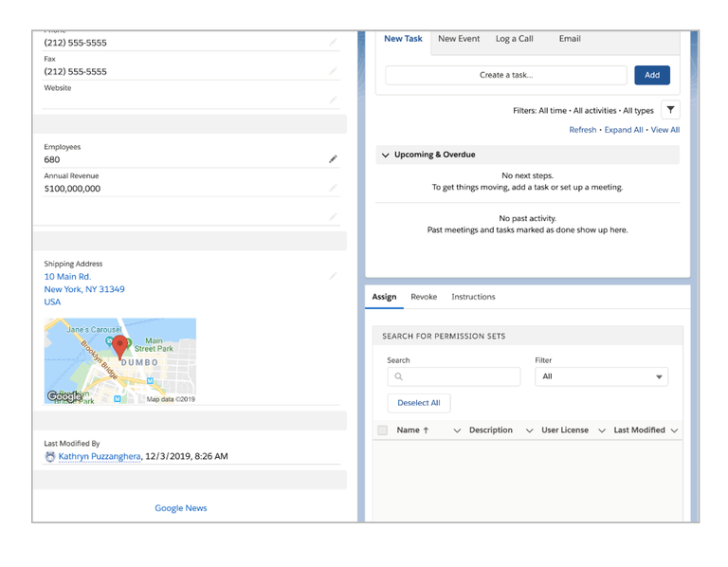
Task: Click the Deselect All button
Action: [x=419, y=403]
